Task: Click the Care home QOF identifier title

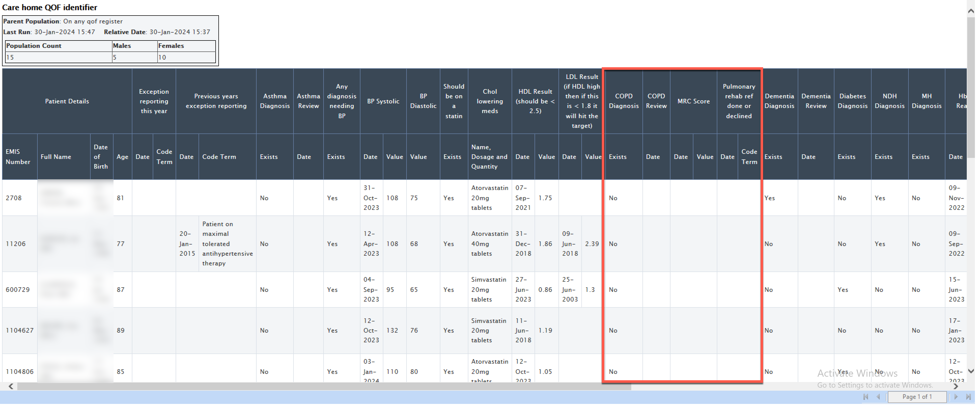Action: point(49,7)
